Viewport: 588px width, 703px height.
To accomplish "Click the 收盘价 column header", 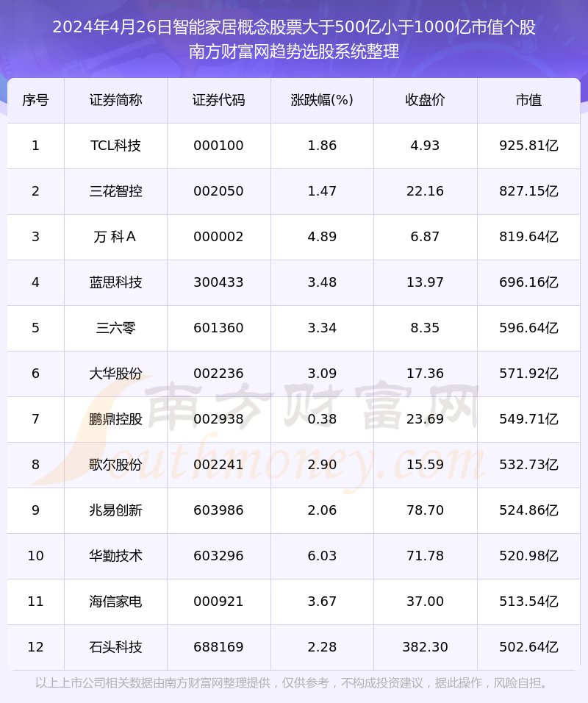I will pyautogui.click(x=425, y=101).
